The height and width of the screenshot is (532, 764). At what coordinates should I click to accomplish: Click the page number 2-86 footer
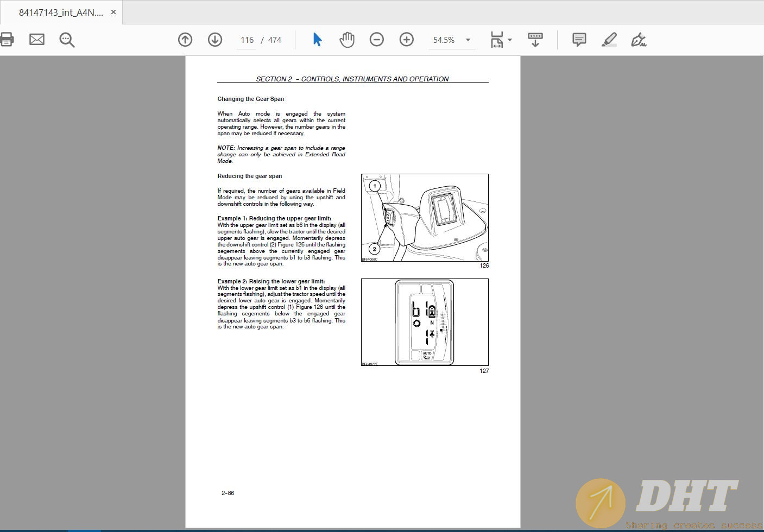(228, 493)
